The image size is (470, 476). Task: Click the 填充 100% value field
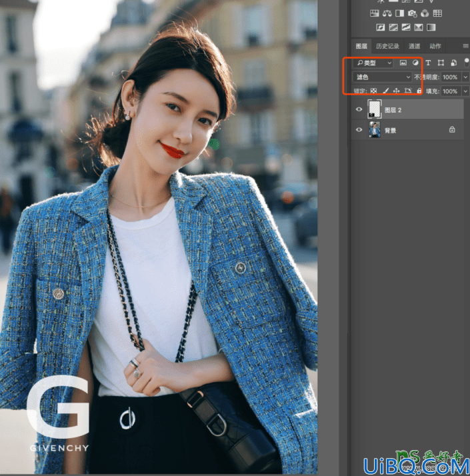(x=451, y=91)
